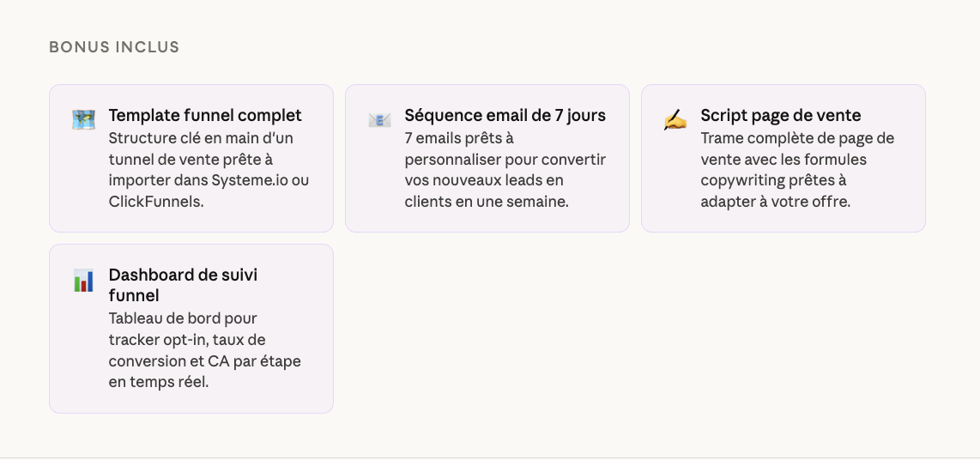Click the description starting "Trame complète de page"
980x460 pixels.
(x=797, y=137)
